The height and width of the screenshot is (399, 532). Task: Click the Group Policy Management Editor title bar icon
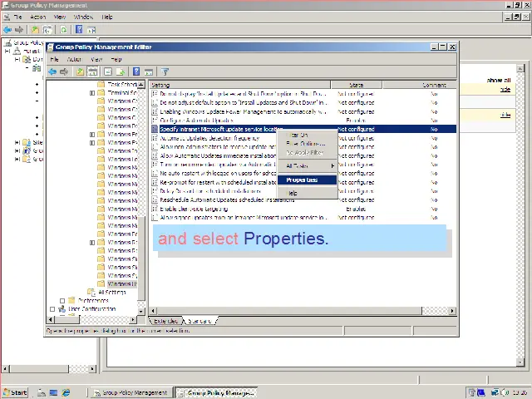point(50,47)
